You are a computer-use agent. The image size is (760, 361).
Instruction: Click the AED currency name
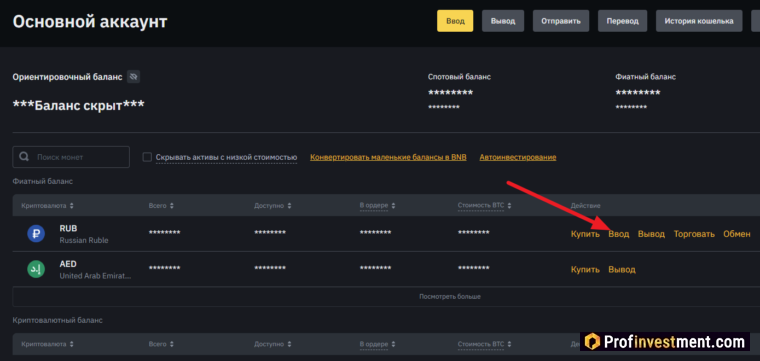68,264
